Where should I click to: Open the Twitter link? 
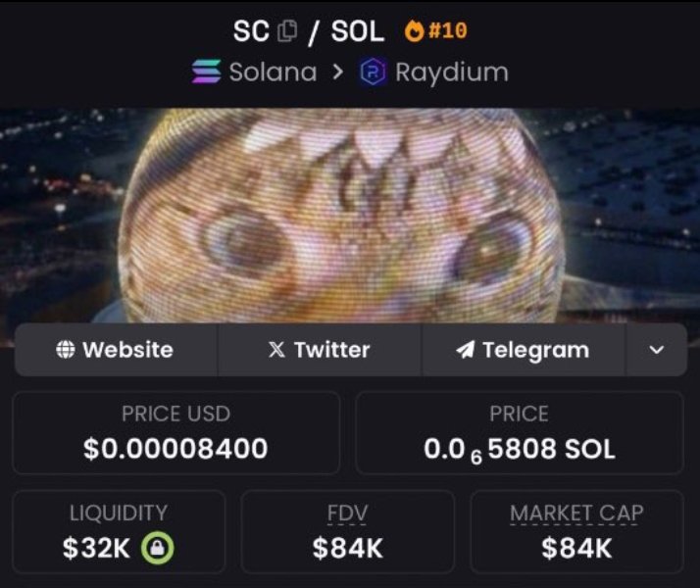click(320, 350)
